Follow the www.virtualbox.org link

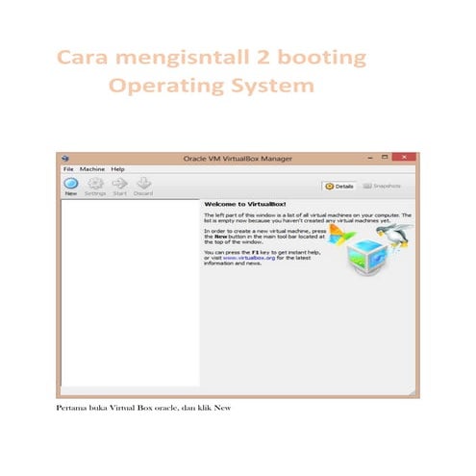pyautogui.click(x=249, y=258)
